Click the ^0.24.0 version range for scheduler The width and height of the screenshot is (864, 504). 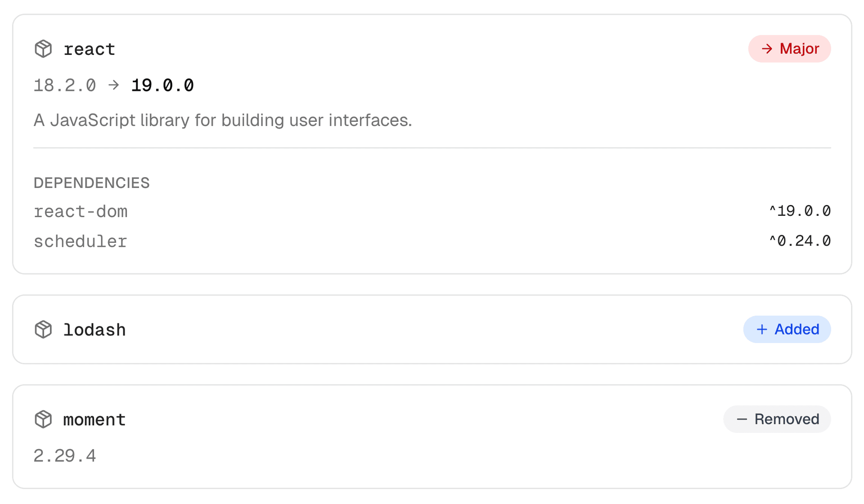(x=800, y=241)
